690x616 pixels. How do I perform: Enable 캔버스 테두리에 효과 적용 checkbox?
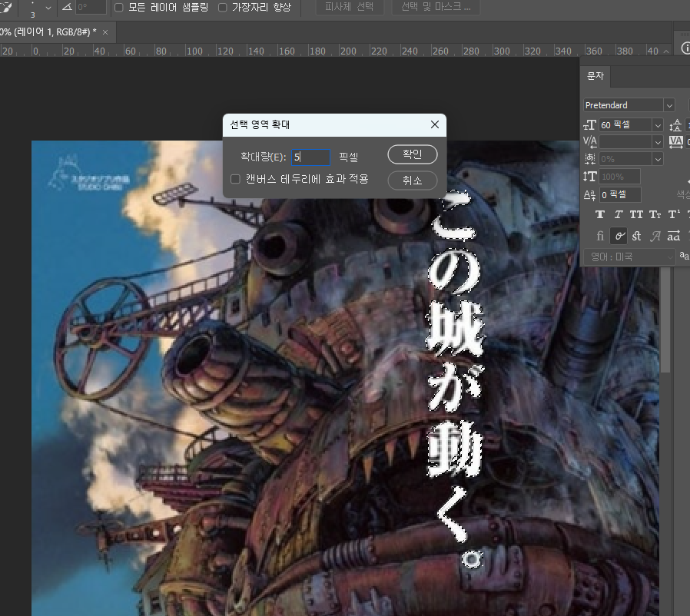point(235,179)
